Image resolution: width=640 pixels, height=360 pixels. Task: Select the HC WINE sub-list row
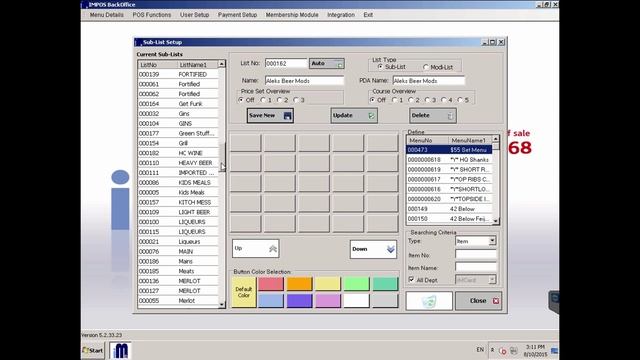[178, 153]
